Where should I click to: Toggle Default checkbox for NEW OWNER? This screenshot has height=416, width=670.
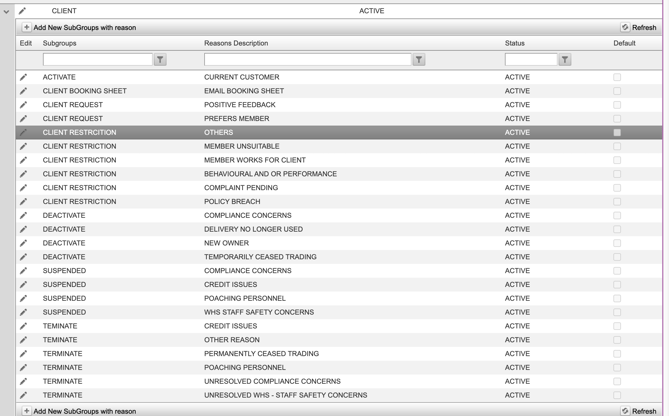coord(617,243)
